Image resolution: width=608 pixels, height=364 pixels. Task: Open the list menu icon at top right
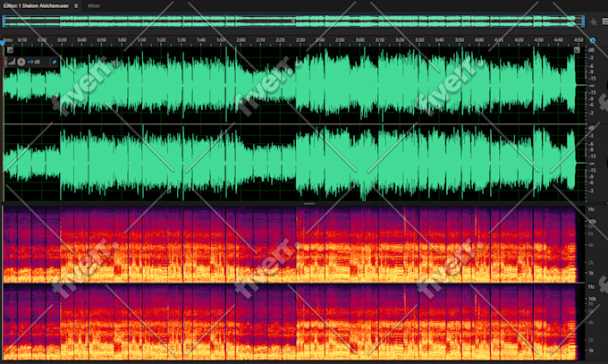pyautogui.click(x=605, y=21)
